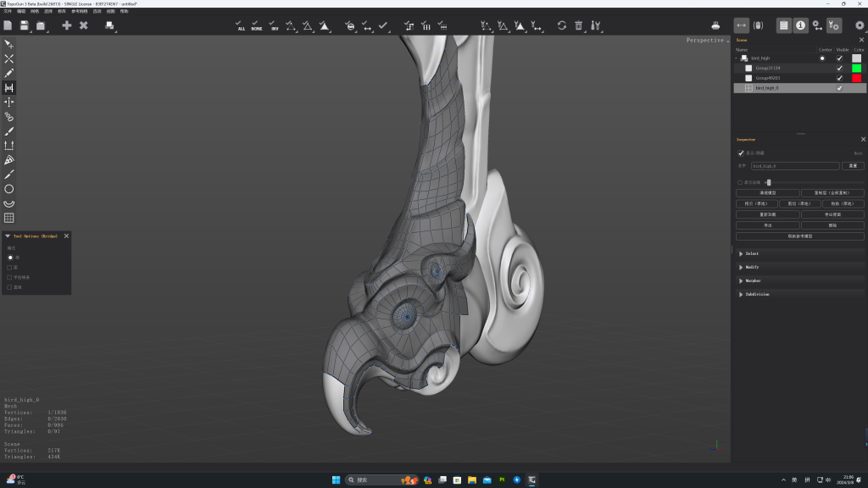Image resolution: width=868 pixels, height=488 pixels.
Task: Click the stamp icon near Perspective label
Action: 715,25
